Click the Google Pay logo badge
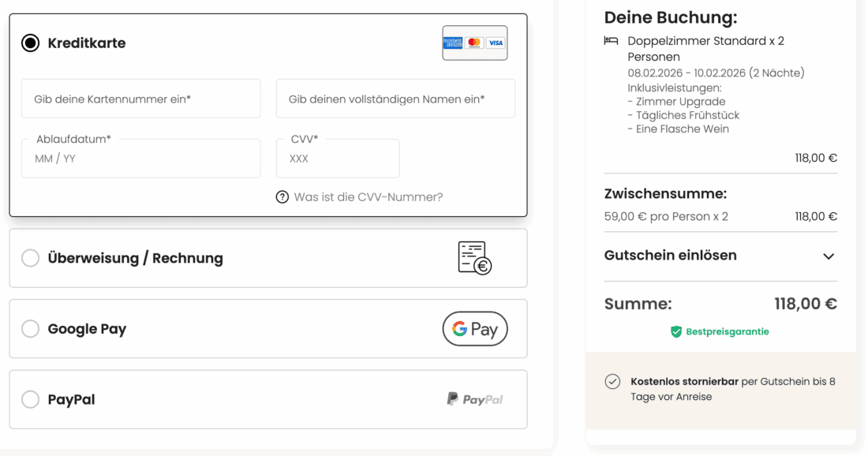Image resolution: width=868 pixels, height=456 pixels. pos(474,329)
